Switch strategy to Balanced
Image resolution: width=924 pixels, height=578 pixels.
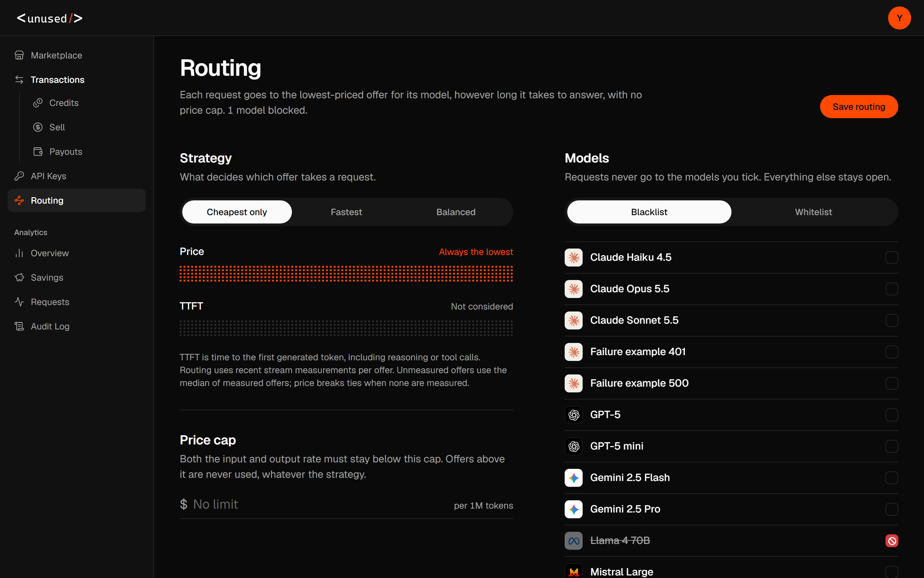point(456,212)
